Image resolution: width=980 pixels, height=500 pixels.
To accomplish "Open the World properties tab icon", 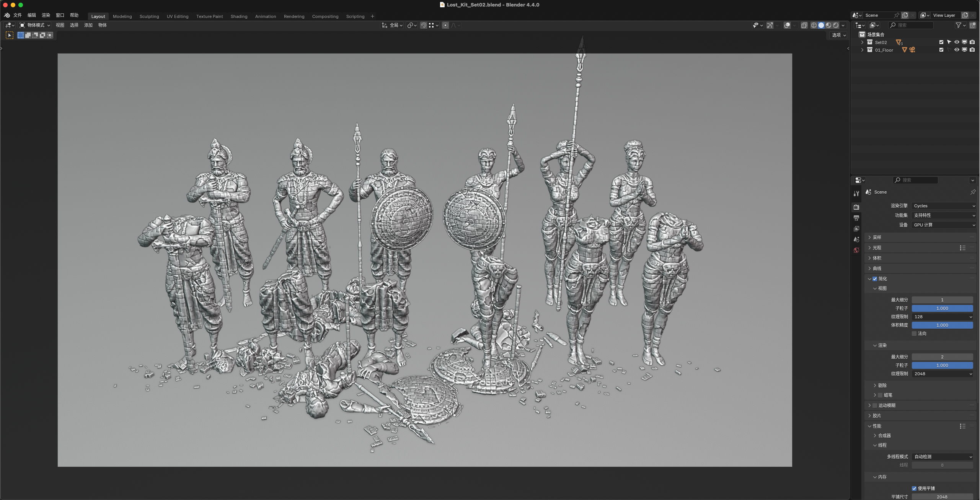I will coord(856,250).
